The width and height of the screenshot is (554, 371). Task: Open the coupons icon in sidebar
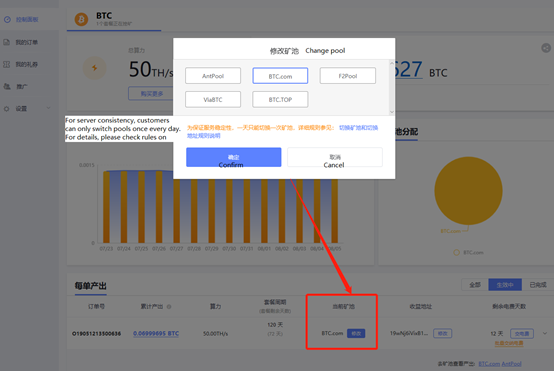tap(6, 64)
